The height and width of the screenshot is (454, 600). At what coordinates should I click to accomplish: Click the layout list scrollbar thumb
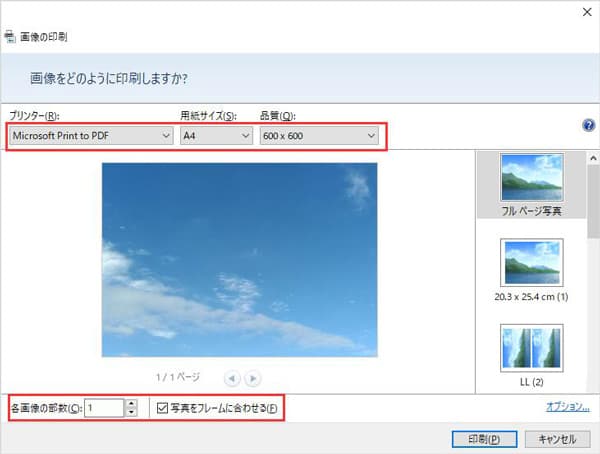[x=593, y=201]
